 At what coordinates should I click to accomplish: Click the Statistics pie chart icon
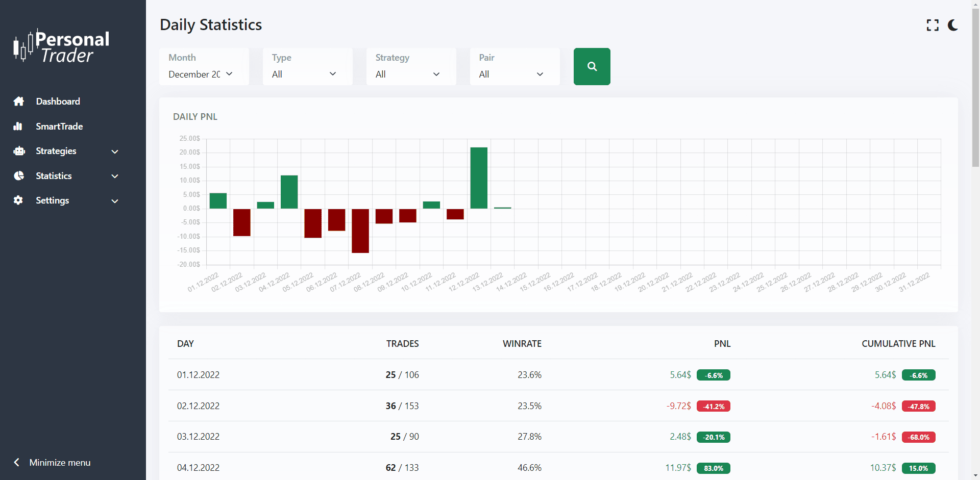click(x=19, y=176)
